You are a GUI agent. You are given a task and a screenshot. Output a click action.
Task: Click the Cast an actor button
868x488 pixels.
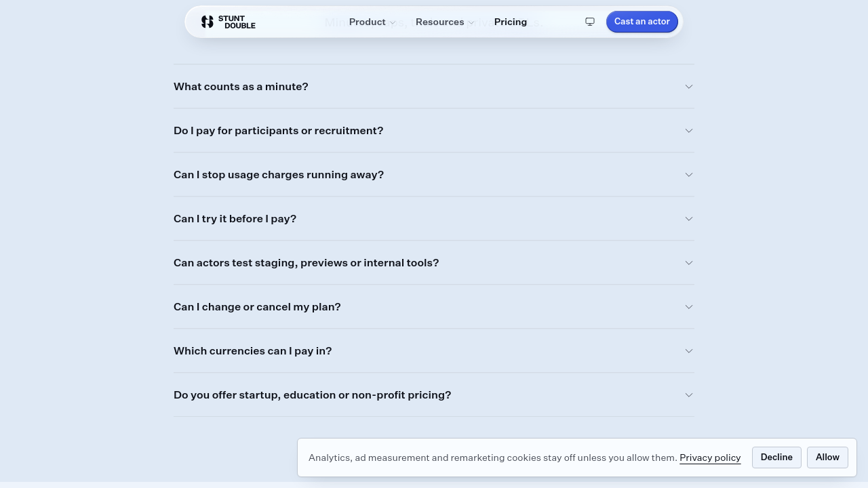(642, 22)
